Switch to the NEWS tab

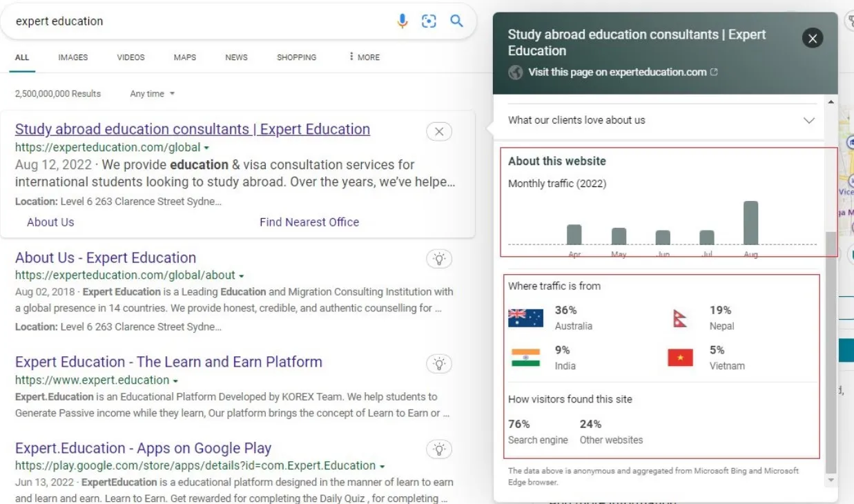click(236, 57)
